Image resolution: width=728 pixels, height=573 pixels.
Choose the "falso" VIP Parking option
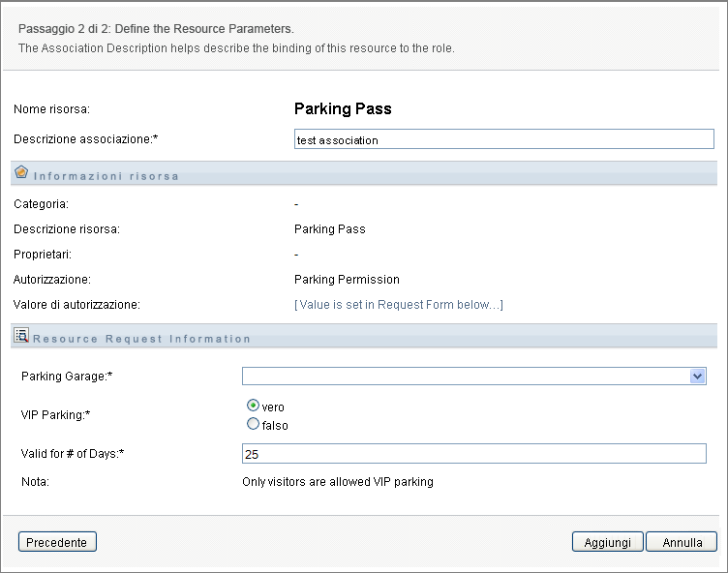click(x=254, y=424)
